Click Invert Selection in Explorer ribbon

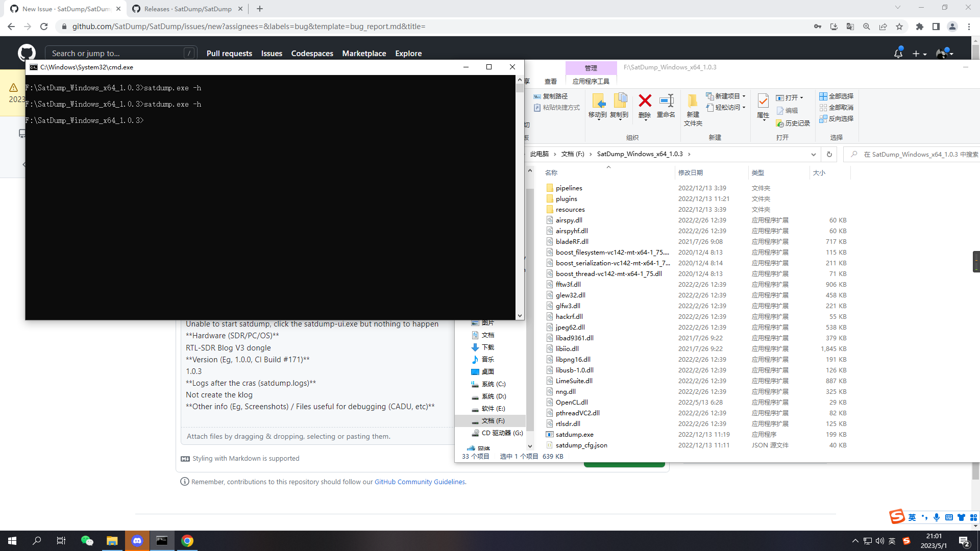coord(836,118)
